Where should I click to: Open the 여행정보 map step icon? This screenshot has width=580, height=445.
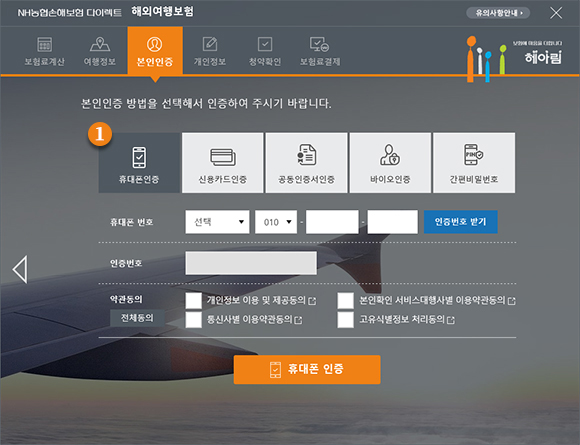(x=100, y=44)
